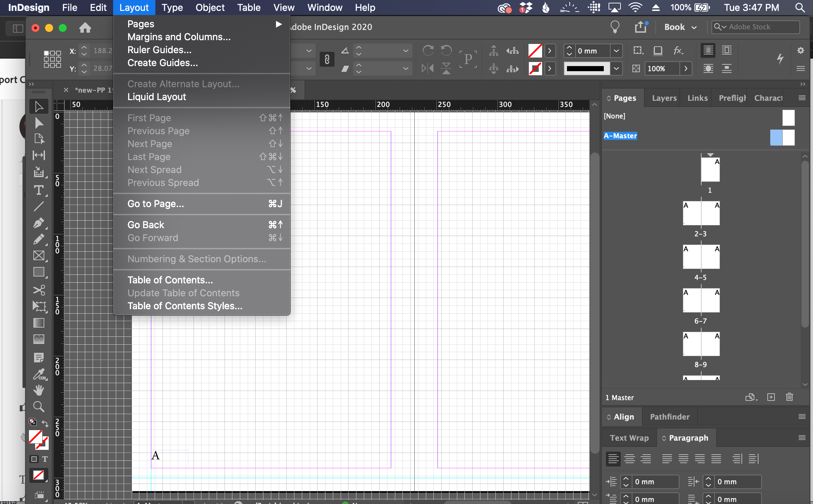Choose Update Table of Contents
The height and width of the screenshot is (504, 813).
(183, 293)
